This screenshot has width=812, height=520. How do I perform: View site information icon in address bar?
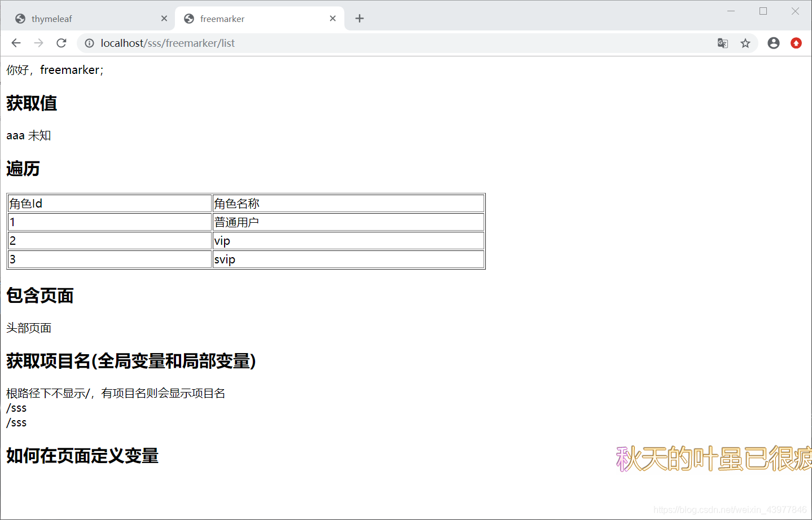89,43
